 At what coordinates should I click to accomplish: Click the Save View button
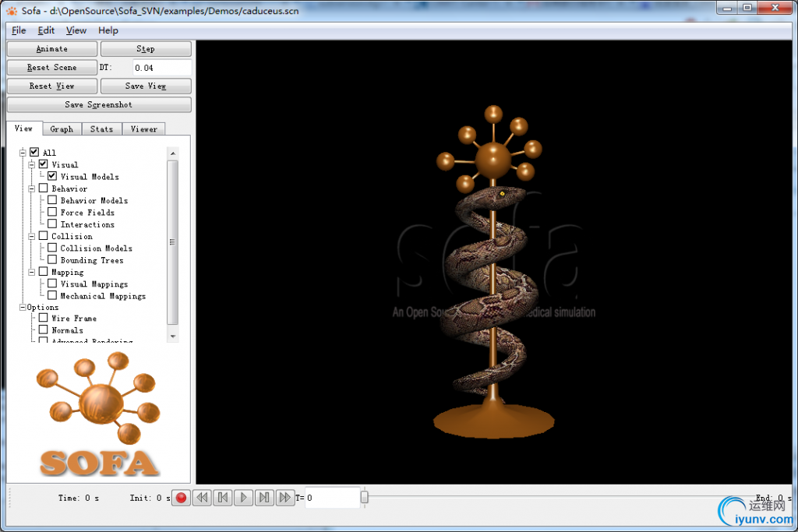point(146,86)
